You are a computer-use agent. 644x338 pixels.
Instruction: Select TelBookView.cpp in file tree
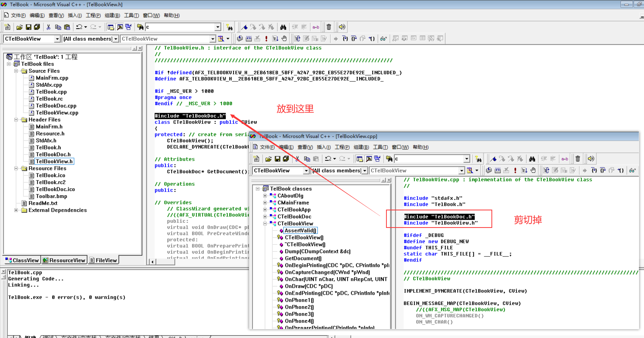coord(57,113)
